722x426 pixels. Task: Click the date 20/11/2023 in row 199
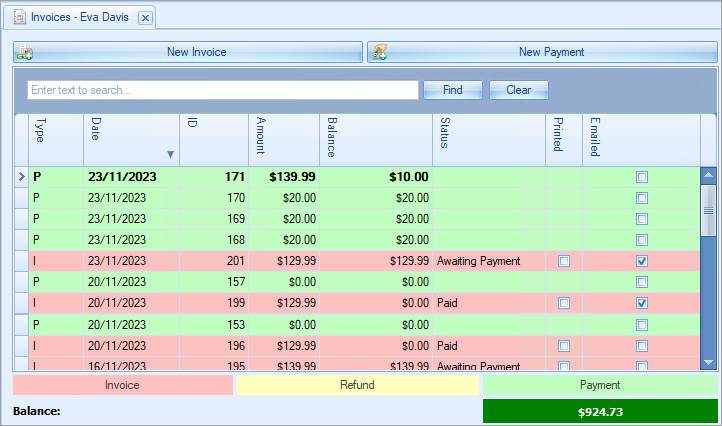(x=117, y=303)
